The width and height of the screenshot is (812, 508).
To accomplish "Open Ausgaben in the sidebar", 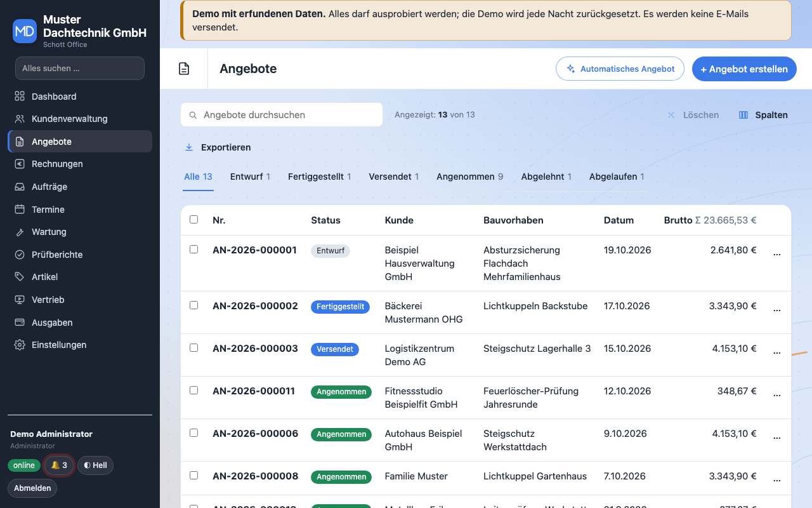I will [80, 323].
